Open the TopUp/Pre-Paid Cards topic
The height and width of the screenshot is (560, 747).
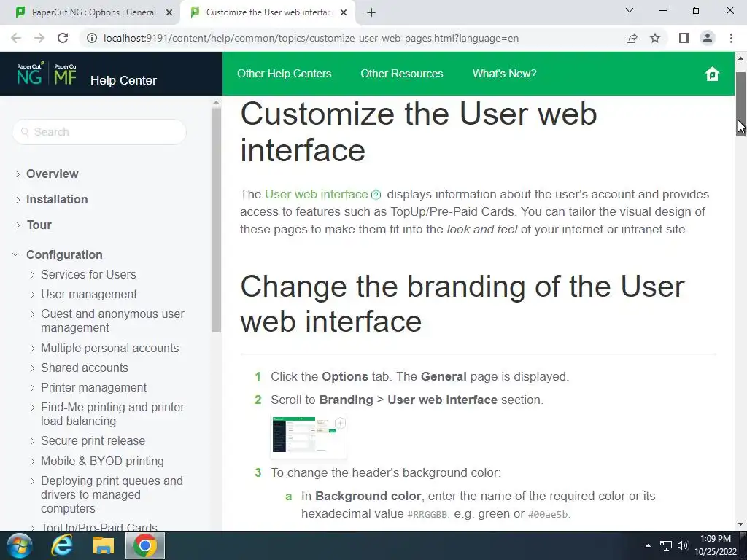coord(99,526)
